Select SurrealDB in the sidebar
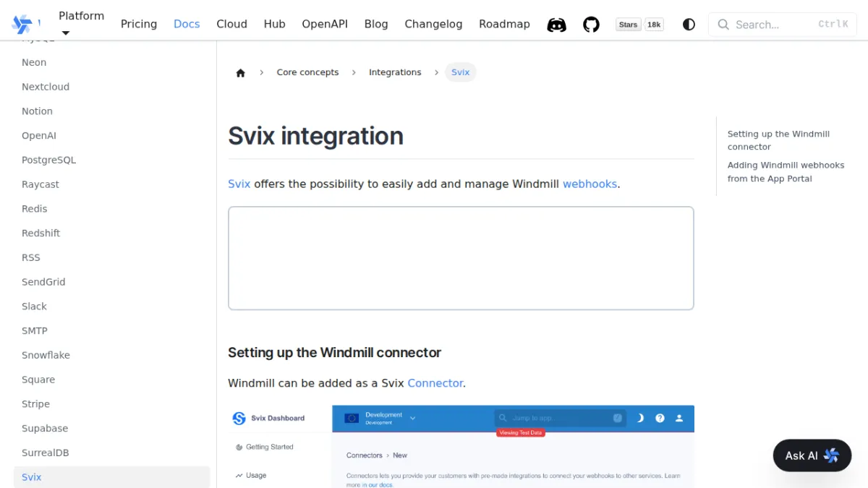868x488 pixels. coord(46,453)
